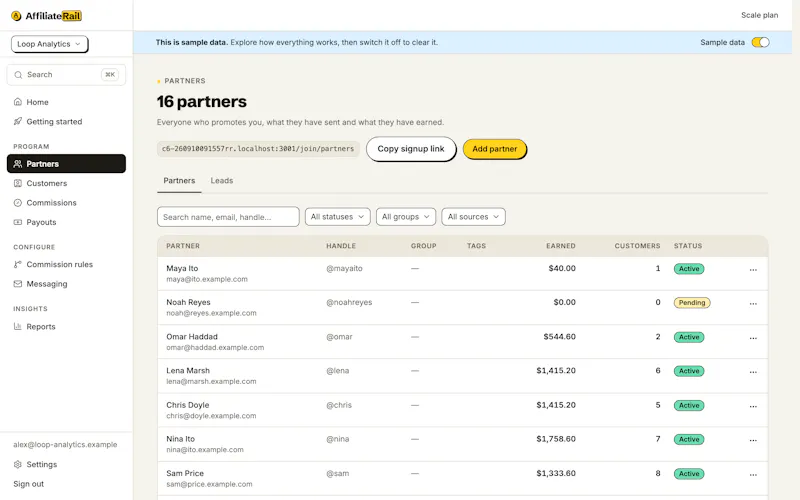Click the Commissions circle icon

(18, 203)
